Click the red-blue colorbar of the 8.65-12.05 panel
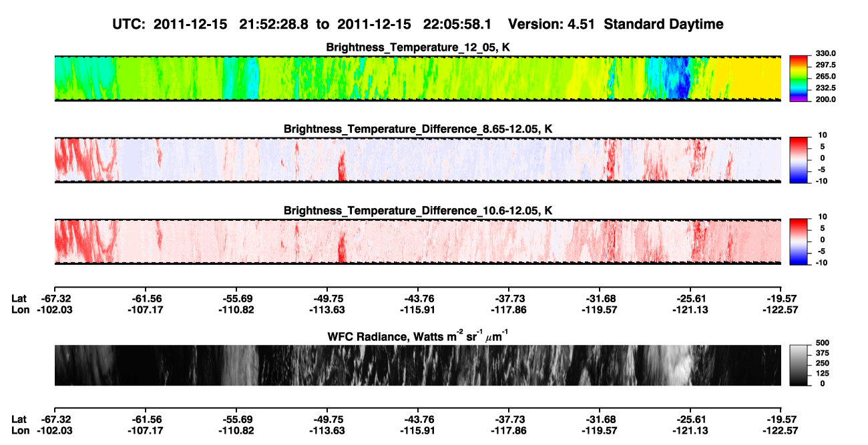Screen dimensions: 868x445 pos(799,159)
